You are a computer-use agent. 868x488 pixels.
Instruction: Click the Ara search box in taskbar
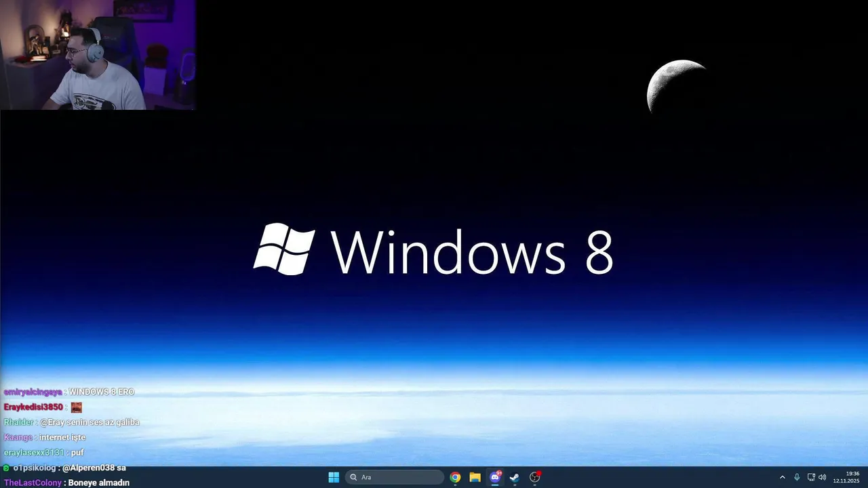coord(395,477)
